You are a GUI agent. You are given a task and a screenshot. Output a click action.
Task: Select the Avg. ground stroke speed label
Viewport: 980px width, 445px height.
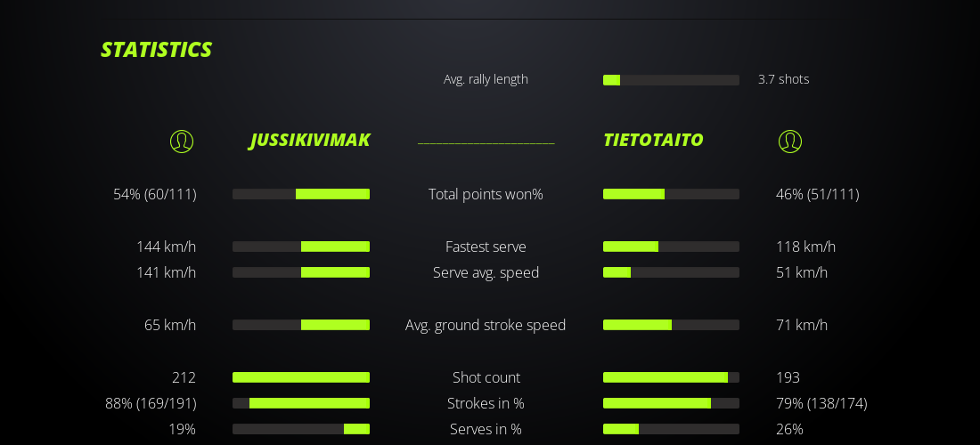486,325
